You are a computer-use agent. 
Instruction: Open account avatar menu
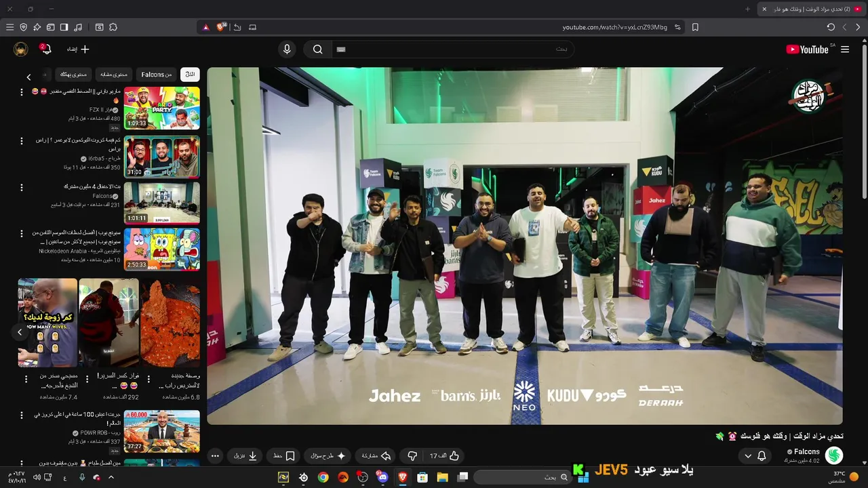tap(21, 49)
